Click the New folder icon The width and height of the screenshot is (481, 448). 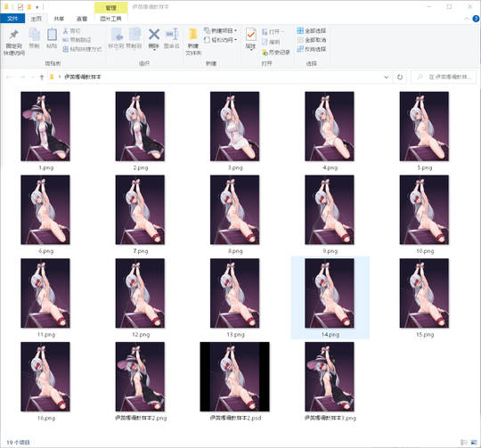tap(193, 35)
